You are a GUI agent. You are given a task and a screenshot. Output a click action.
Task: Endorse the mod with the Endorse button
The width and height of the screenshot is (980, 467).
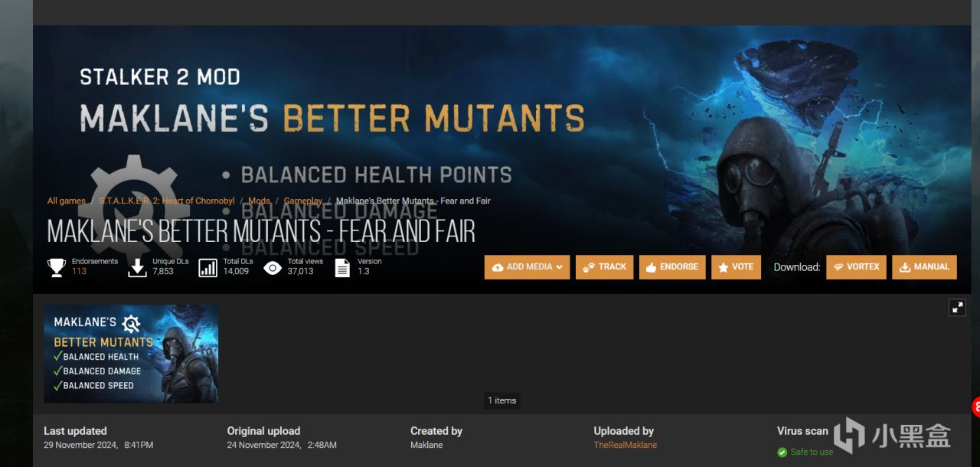pos(672,267)
